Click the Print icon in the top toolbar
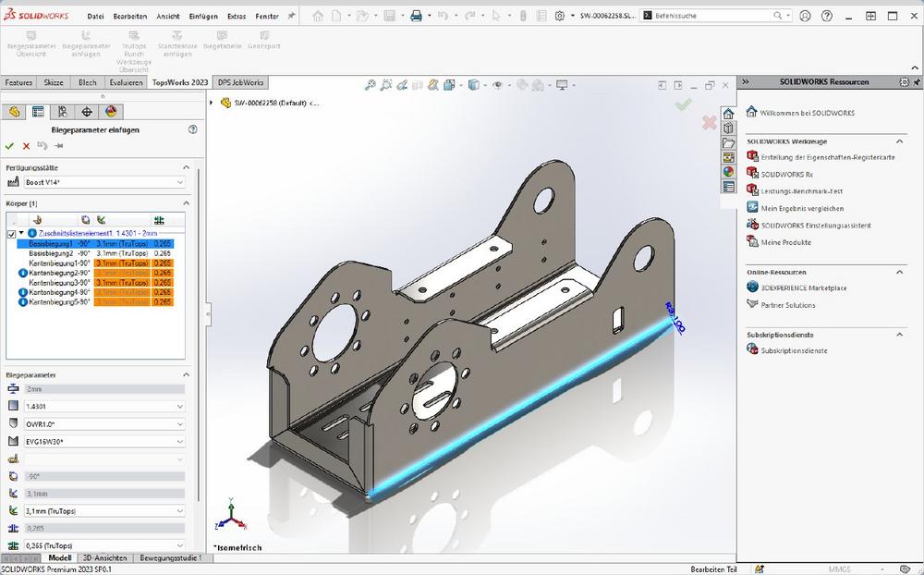Viewport: 924px width, 575px height. point(416,16)
